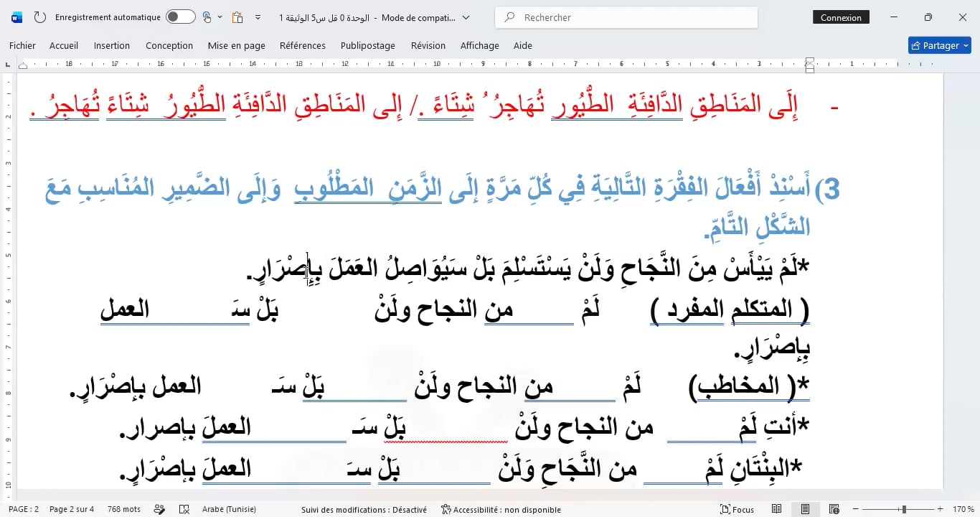The height and width of the screenshot is (517, 980).
Task: Click the PAGE : 2 status indicator
Action: pos(24,509)
